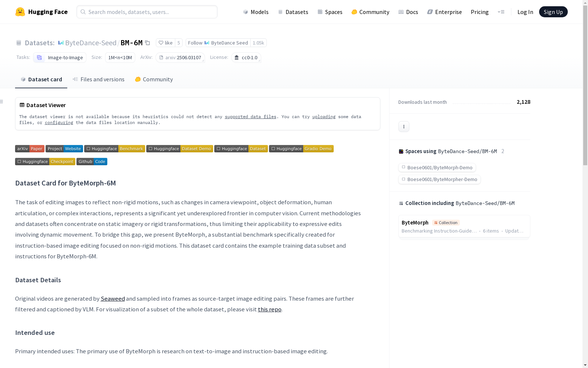Viewport: 588px width, 368px height.
Task: Focus the search models, datasets, users field
Action: (x=147, y=12)
